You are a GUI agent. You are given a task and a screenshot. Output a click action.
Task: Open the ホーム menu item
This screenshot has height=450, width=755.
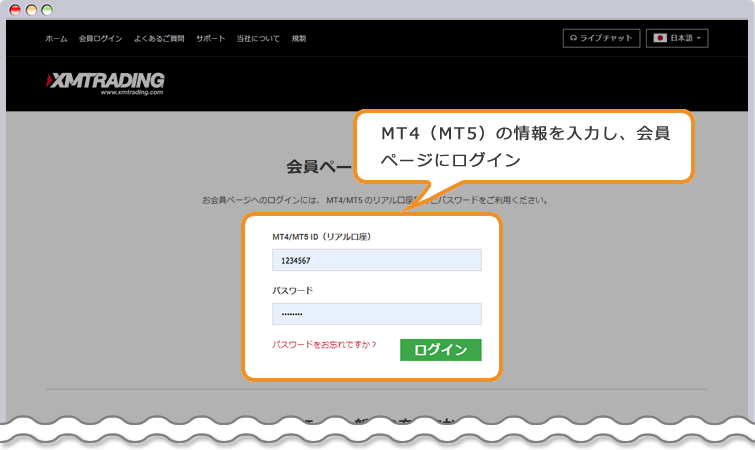coord(56,39)
